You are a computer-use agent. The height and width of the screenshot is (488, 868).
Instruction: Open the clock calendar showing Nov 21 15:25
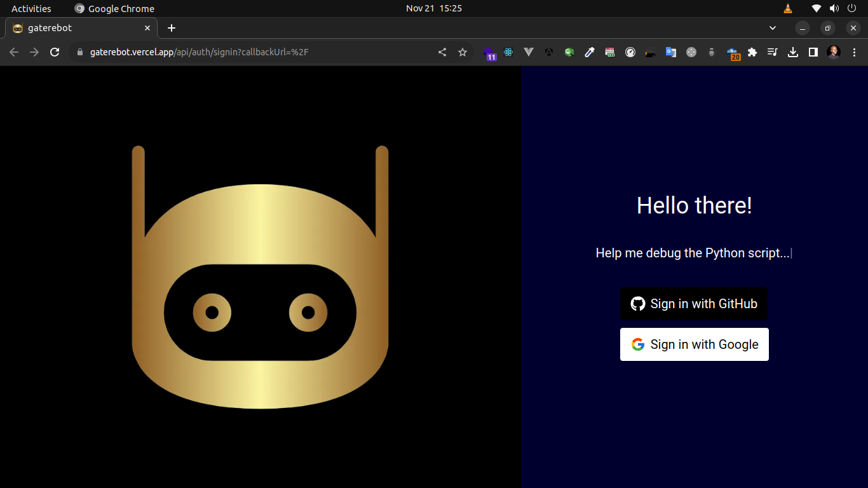pyautogui.click(x=434, y=8)
